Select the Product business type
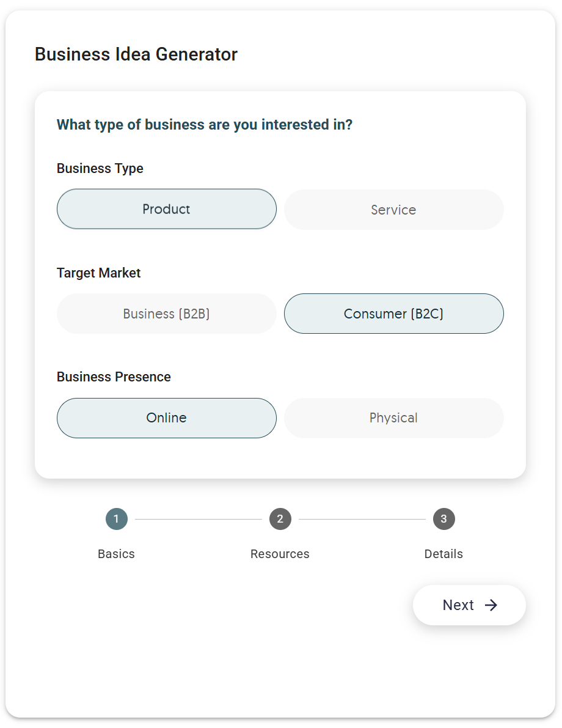Viewport: 562px width, 728px height. point(167,209)
